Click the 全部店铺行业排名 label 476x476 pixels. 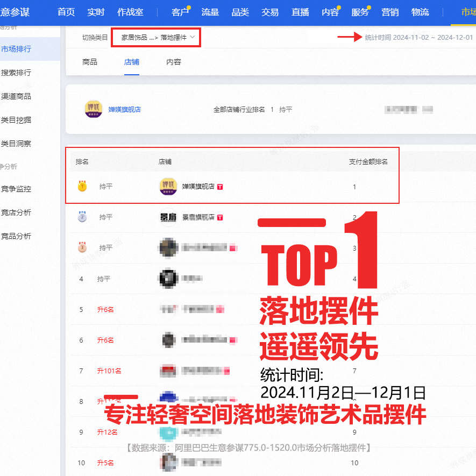tap(239, 110)
